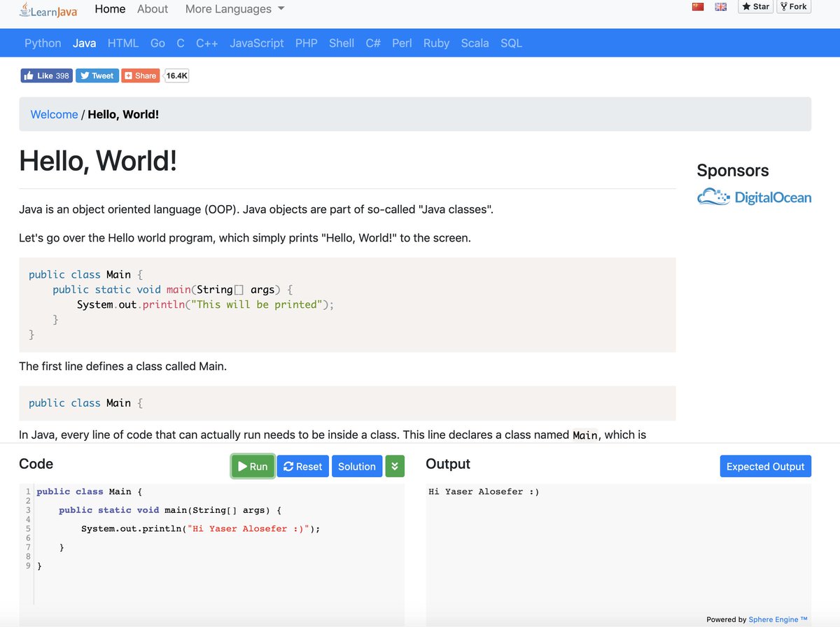Open the HTML tutorial tab
Screen dimensions: 840x627
click(x=123, y=43)
